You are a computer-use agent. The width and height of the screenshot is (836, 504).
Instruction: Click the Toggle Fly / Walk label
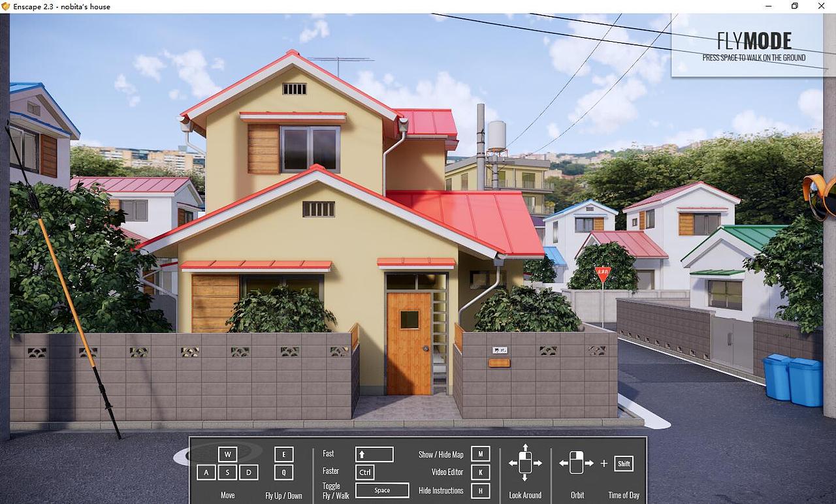(336, 491)
